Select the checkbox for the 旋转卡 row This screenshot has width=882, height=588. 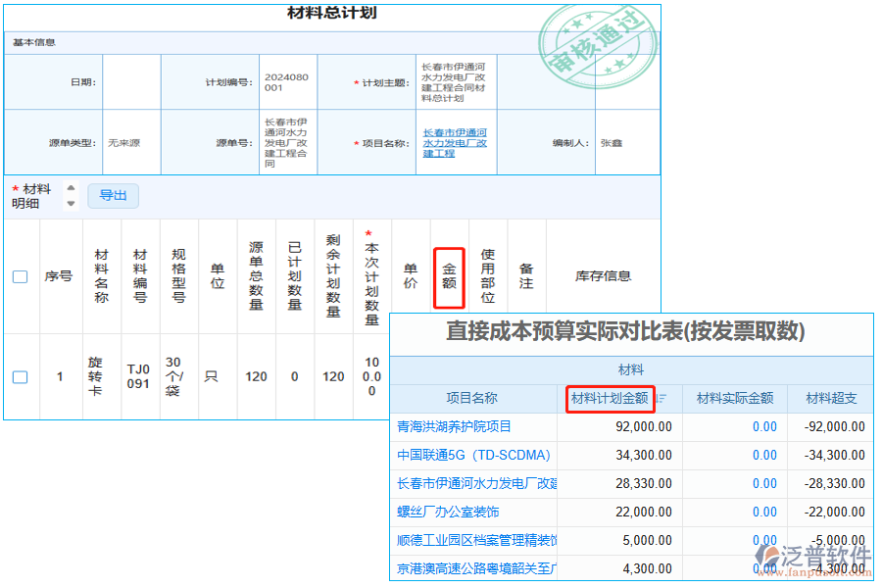[x=21, y=375]
